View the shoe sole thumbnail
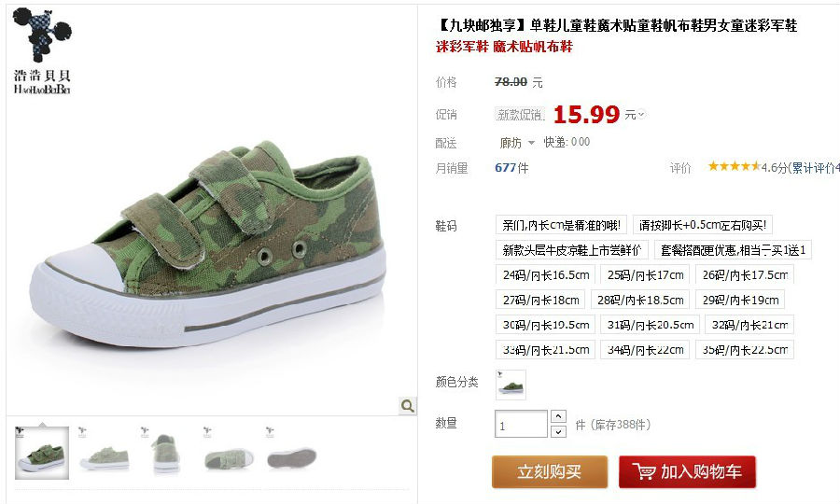This screenshot has width=840, height=504. click(291, 453)
